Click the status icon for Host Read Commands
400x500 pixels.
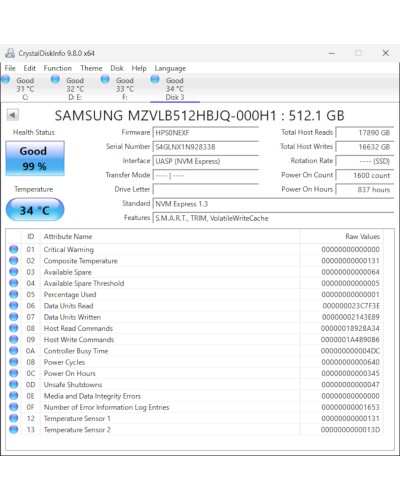pyautogui.click(x=14, y=328)
